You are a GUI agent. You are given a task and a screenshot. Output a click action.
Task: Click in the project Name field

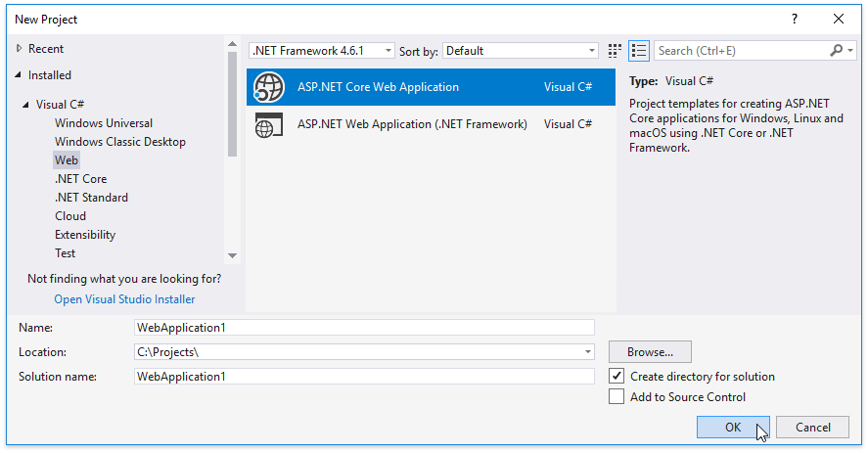pyautogui.click(x=364, y=328)
